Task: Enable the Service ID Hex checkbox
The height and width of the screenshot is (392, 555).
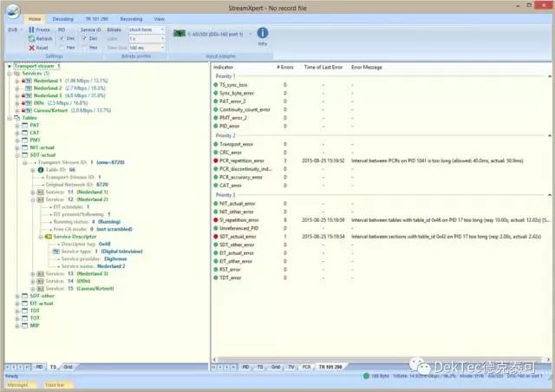Action: point(84,48)
